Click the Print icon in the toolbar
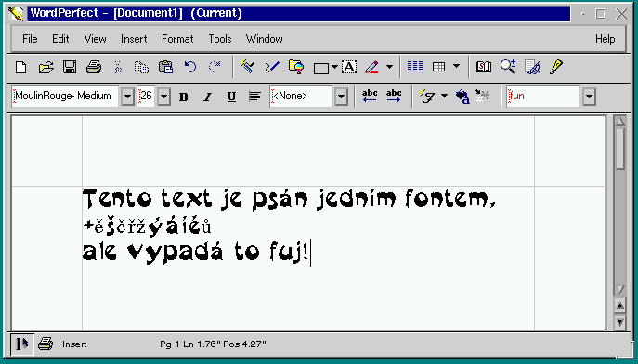 [x=94, y=67]
